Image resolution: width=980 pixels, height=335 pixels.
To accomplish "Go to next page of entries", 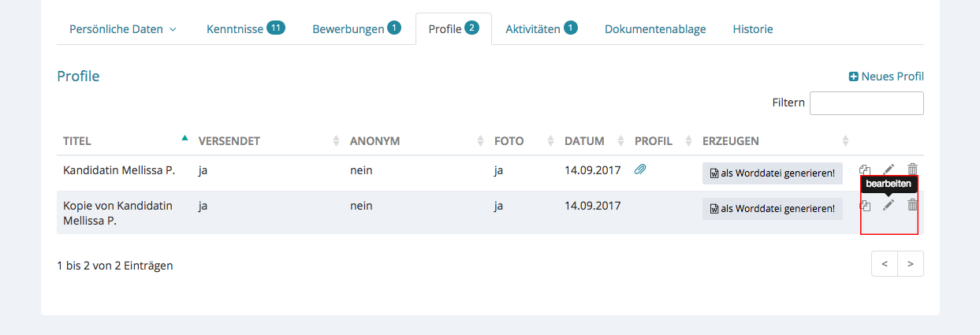I will (911, 264).
